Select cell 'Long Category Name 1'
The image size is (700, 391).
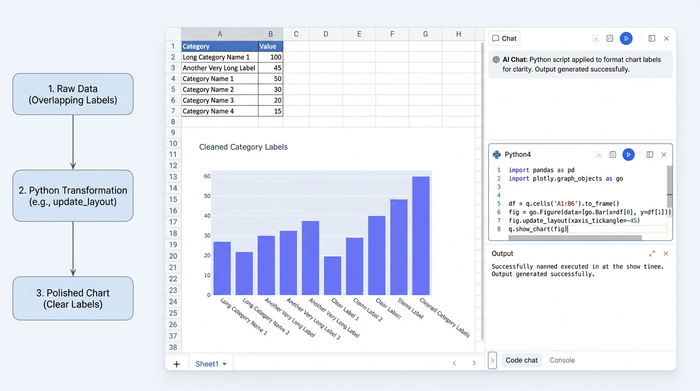coord(220,57)
